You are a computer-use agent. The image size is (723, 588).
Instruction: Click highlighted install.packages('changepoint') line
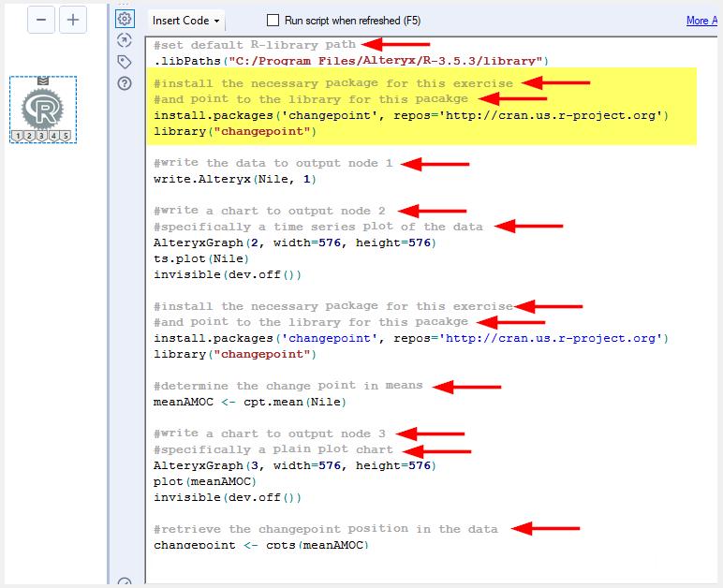pos(411,115)
